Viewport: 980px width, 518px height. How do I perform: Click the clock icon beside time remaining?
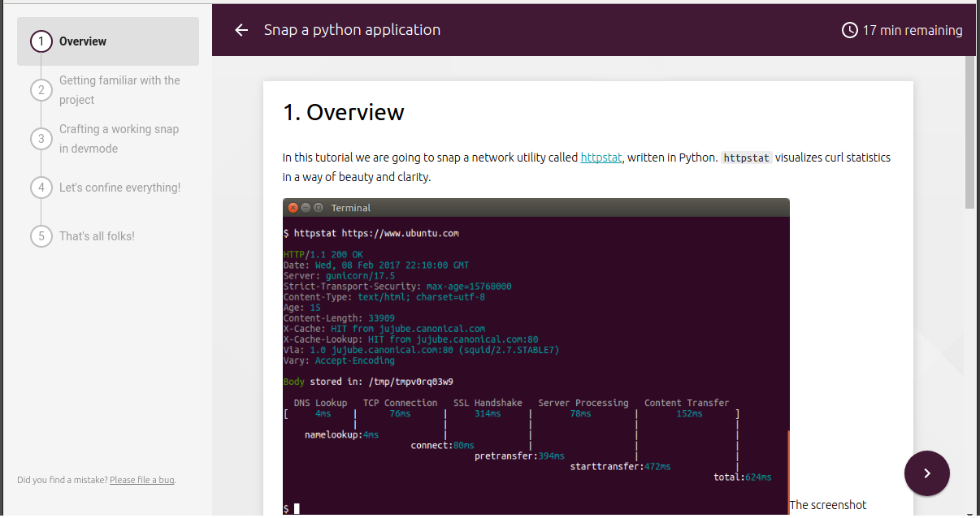click(849, 30)
